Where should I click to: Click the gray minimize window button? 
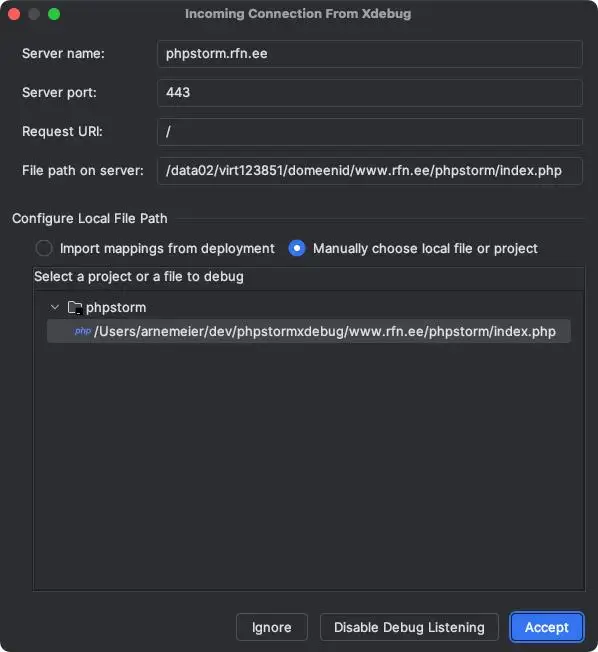pos(34,14)
